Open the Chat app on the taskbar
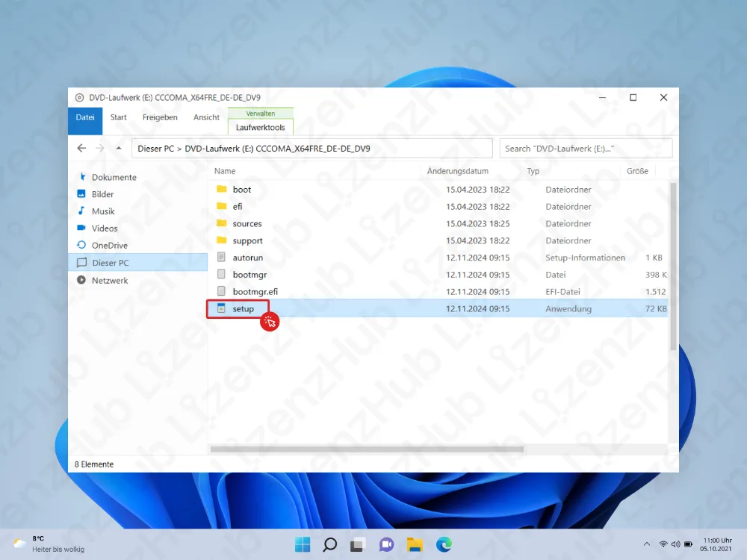747x560 pixels. coord(386,544)
